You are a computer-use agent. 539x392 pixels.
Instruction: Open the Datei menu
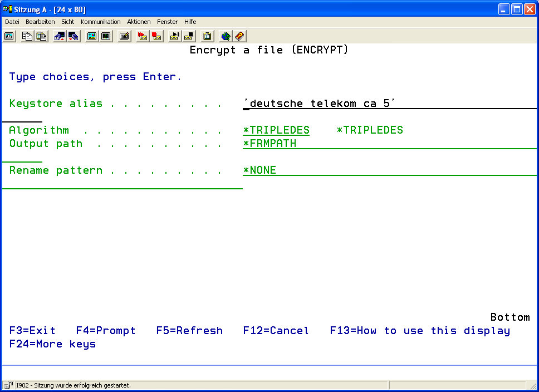coord(12,22)
